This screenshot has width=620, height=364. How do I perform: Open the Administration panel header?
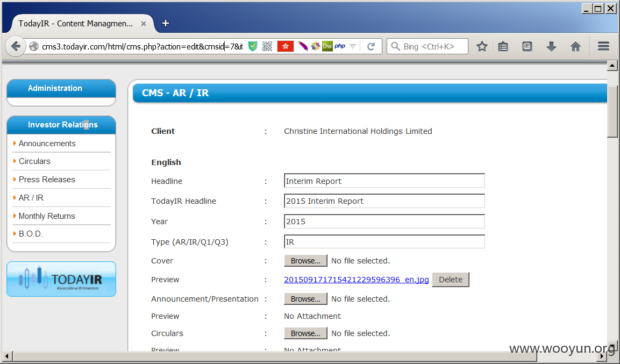click(61, 88)
